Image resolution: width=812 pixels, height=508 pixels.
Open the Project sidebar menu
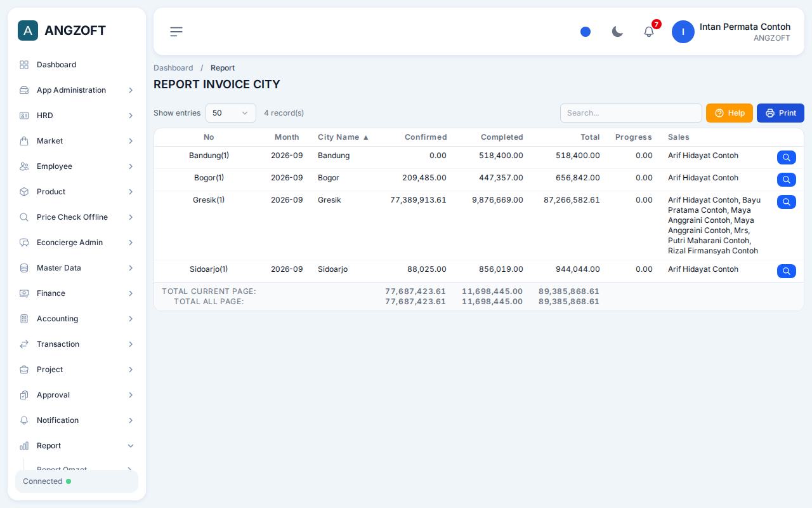(x=77, y=370)
